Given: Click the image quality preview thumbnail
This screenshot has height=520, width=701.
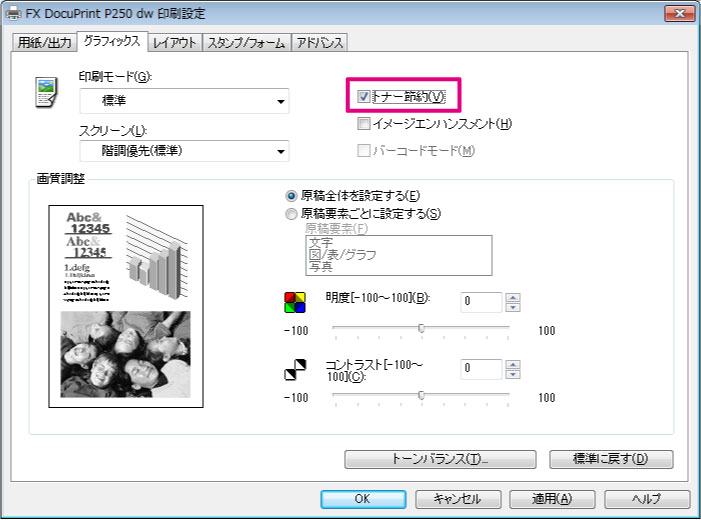Looking at the screenshot, I should point(126,306).
